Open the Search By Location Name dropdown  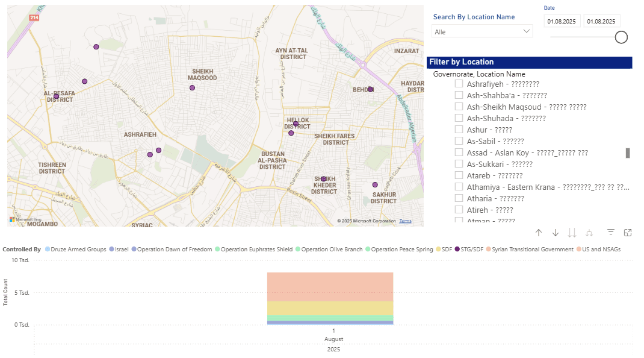(x=482, y=31)
